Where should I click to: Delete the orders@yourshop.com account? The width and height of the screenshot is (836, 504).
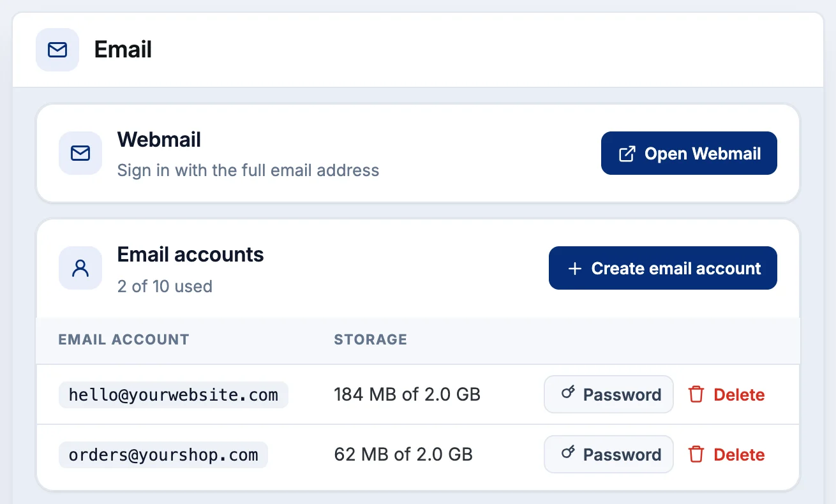pos(727,454)
